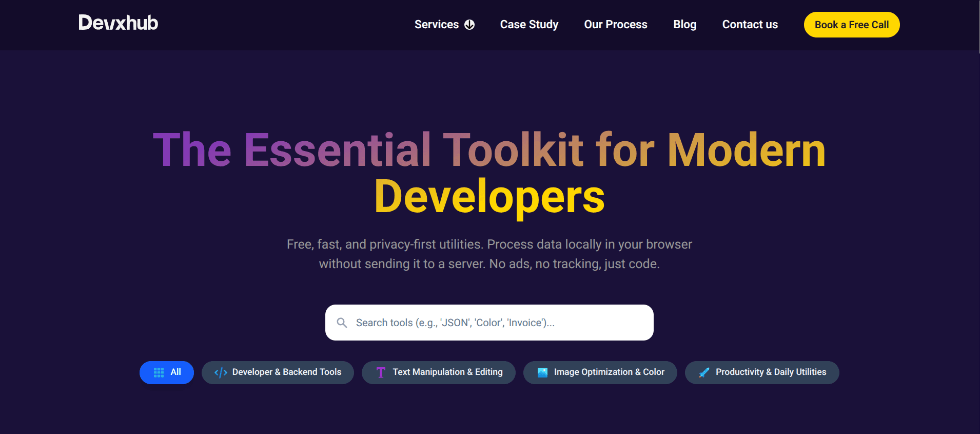Filter by Image Optimization & Color
This screenshot has width=980, height=434.
point(600,372)
